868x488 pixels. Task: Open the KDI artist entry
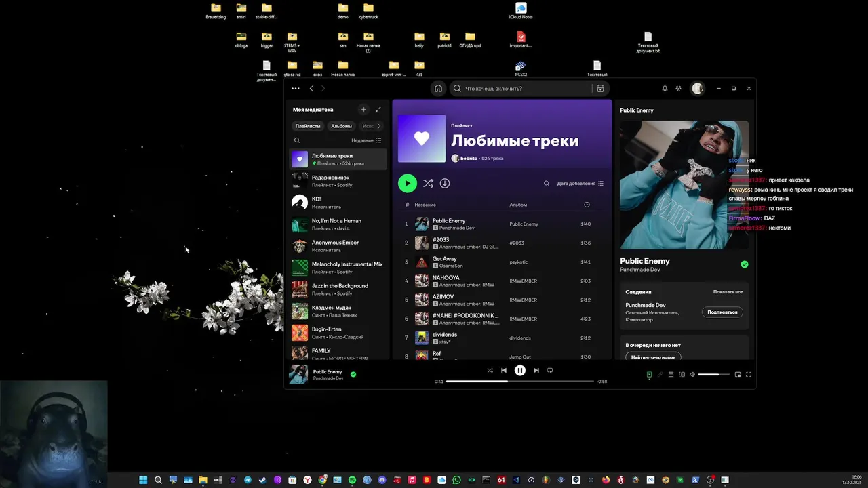click(x=338, y=203)
